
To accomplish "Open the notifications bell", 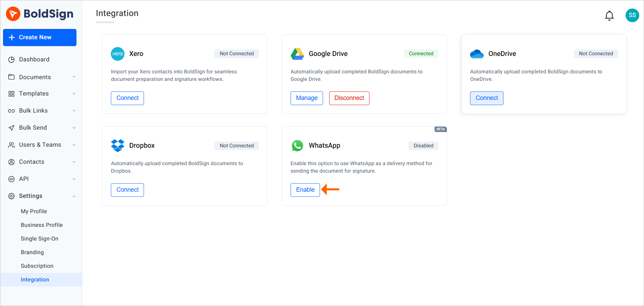I will pyautogui.click(x=609, y=15).
